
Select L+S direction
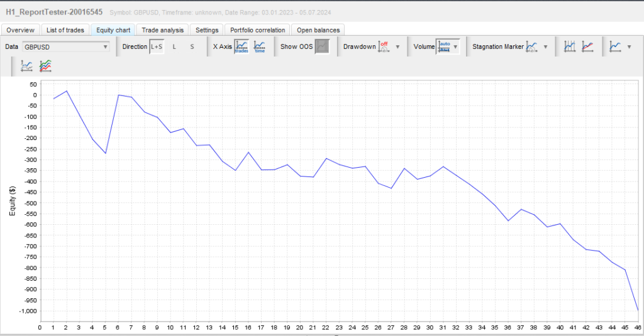[157, 46]
